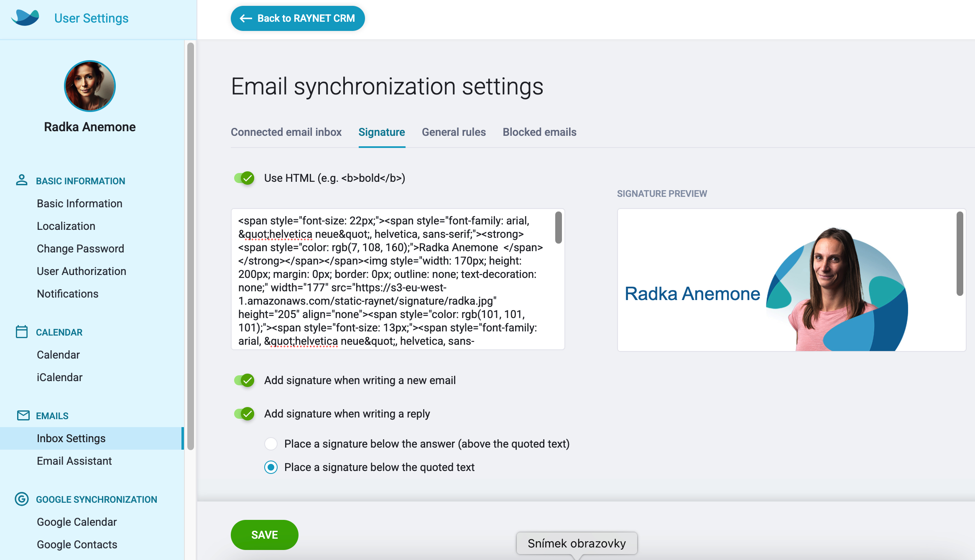
Task: Open the Blocked emails tab
Action: tap(539, 132)
